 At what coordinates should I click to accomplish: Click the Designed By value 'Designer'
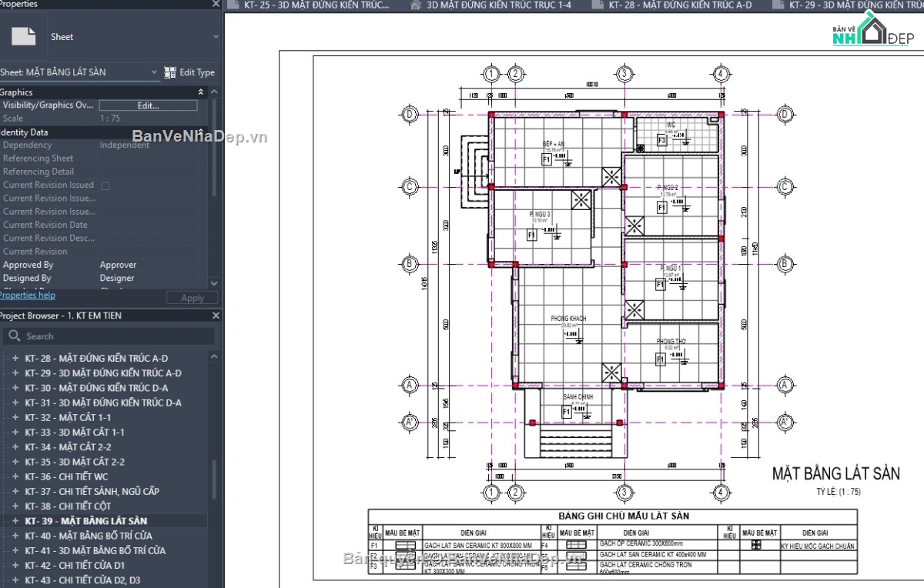[117, 278]
